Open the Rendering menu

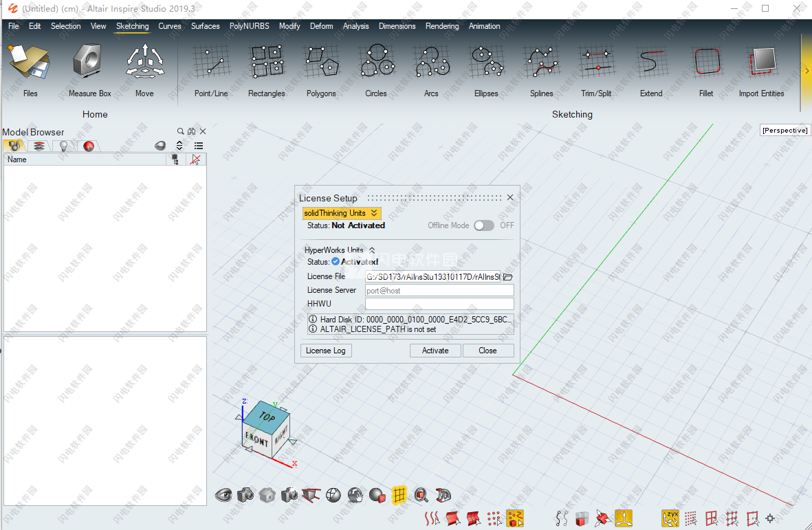(x=442, y=26)
